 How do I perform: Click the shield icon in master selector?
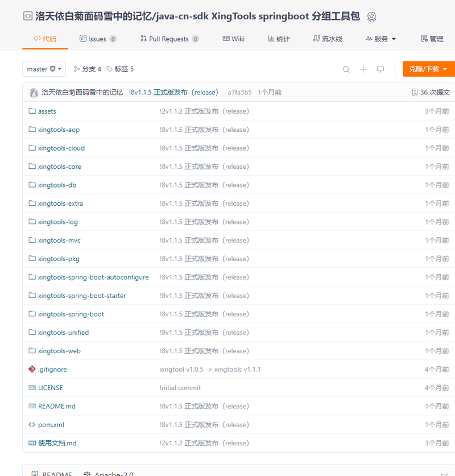pyautogui.click(x=52, y=69)
